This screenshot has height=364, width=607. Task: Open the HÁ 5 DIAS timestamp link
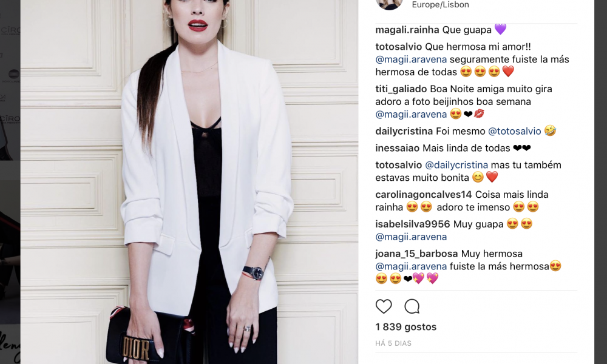(x=393, y=343)
